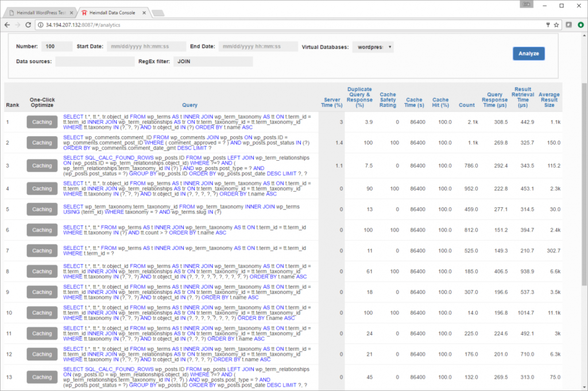Click Caching button for rank 4

(x=42, y=188)
